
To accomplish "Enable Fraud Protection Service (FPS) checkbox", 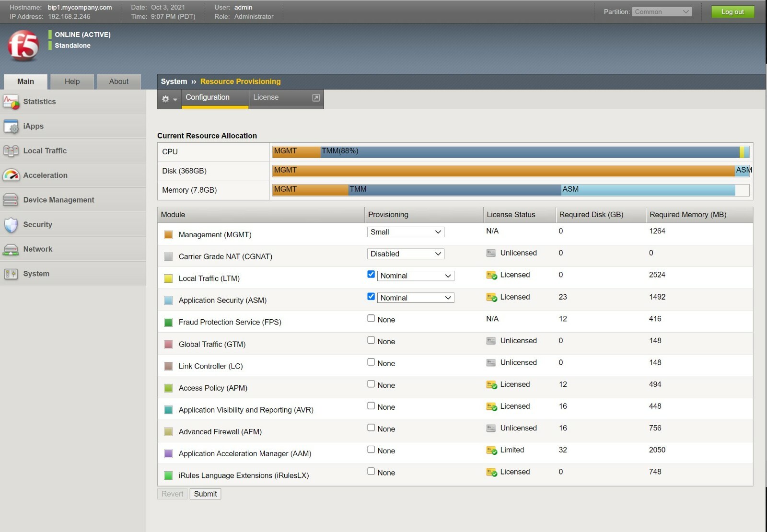I will tap(371, 318).
